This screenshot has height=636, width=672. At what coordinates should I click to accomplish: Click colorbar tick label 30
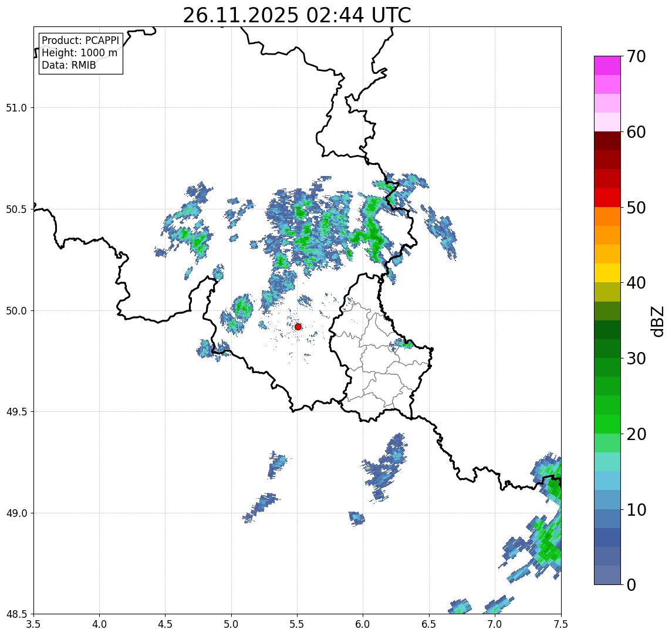click(636, 358)
